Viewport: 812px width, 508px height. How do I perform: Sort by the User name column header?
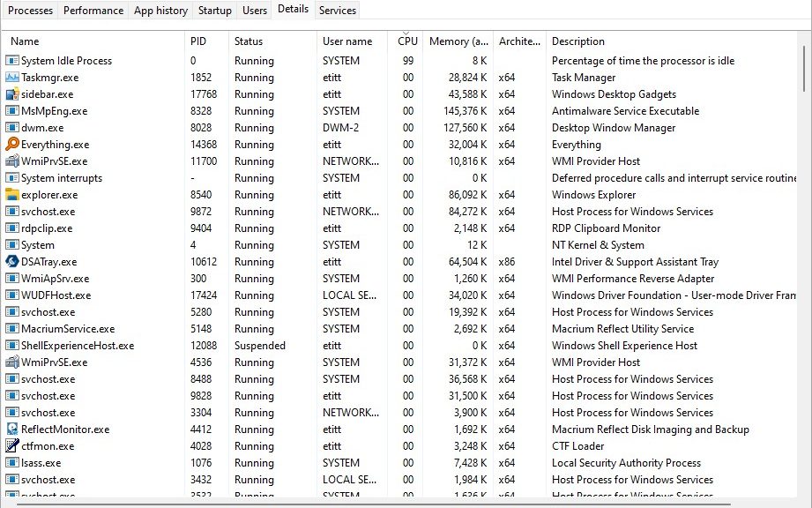352,41
